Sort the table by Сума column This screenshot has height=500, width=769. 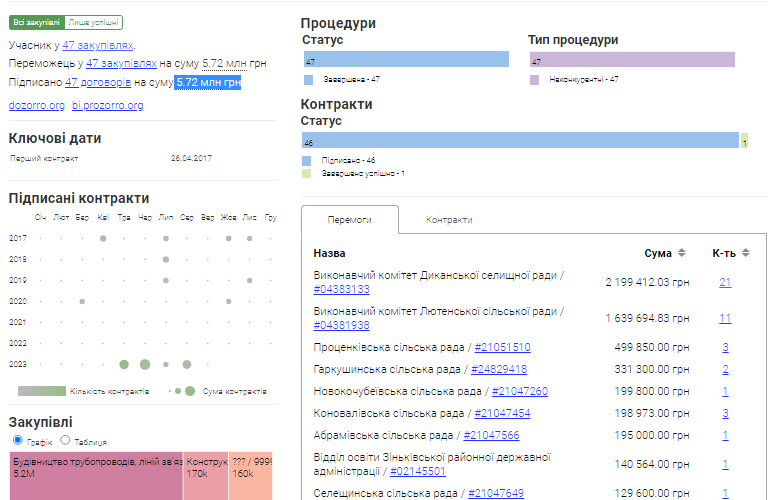coord(681,253)
